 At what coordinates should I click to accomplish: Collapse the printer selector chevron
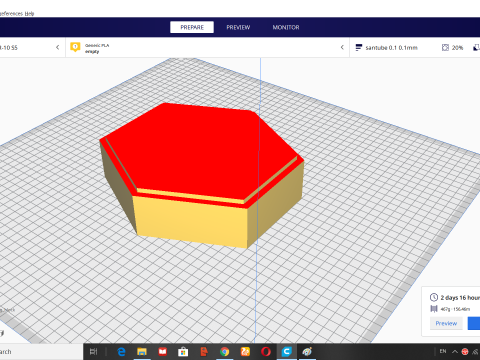pyautogui.click(x=57, y=47)
